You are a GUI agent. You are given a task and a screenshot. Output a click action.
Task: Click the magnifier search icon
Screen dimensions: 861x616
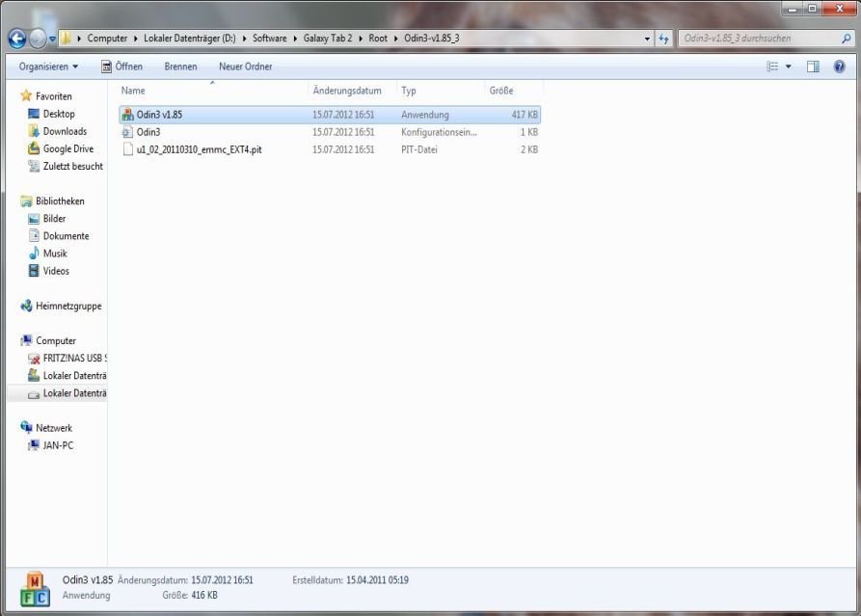coord(847,39)
